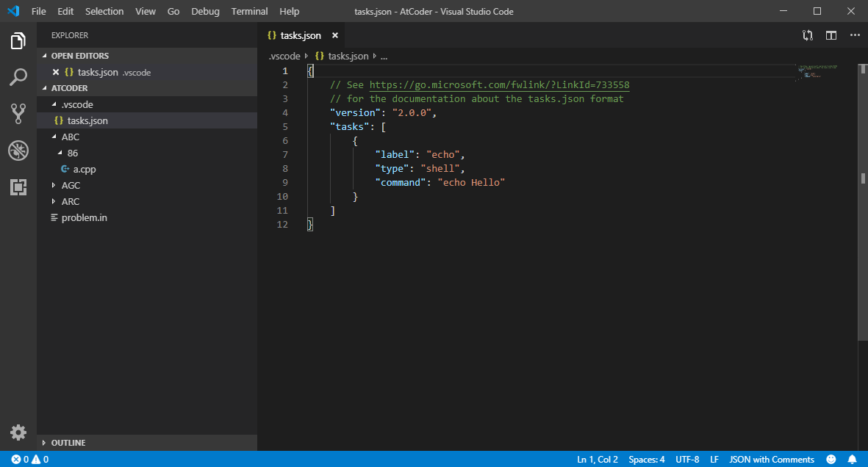This screenshot has height=467, width=868.
Task: Open the Debug view icon
Action: pyautogui.click(x=18, y=151)
